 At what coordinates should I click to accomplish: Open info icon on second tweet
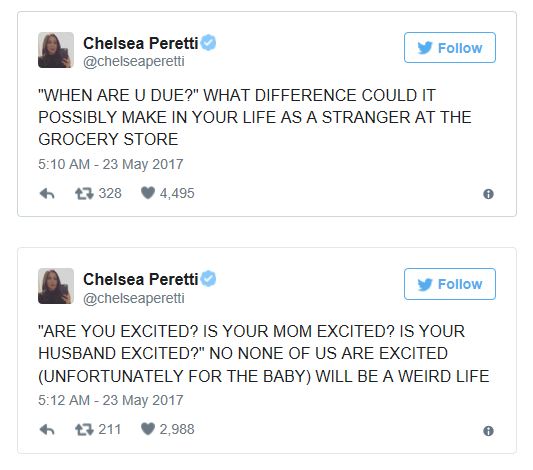488,431
